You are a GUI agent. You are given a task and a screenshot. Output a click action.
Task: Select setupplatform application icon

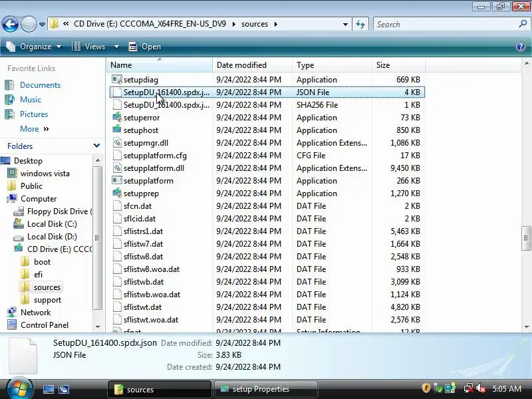pos(117,180)
